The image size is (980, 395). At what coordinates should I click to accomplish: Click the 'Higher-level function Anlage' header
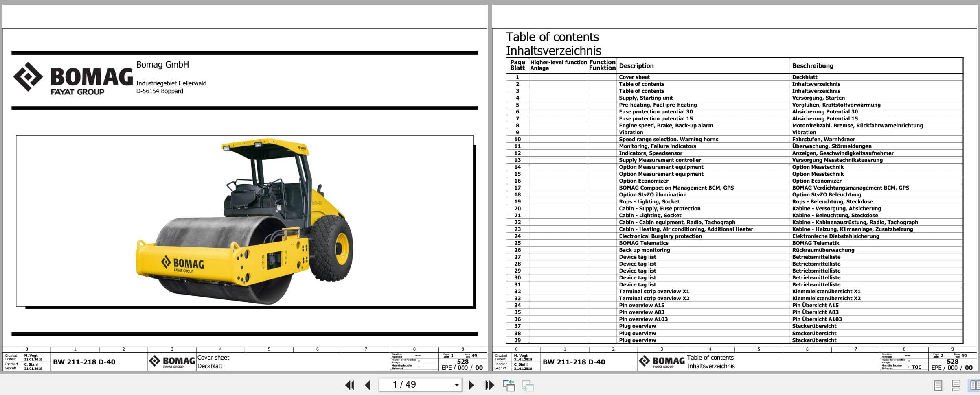(x=558, y=65)
